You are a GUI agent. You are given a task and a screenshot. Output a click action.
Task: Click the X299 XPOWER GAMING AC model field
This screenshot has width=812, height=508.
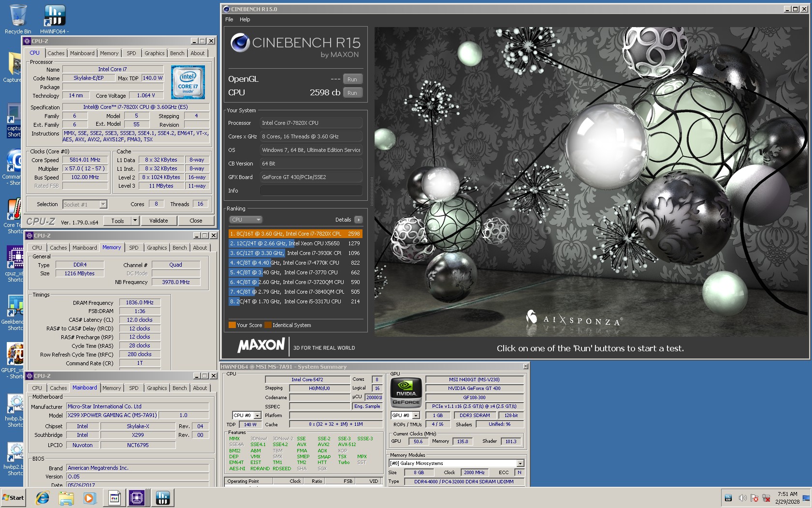pyautogui.click(x=112, y=415)
